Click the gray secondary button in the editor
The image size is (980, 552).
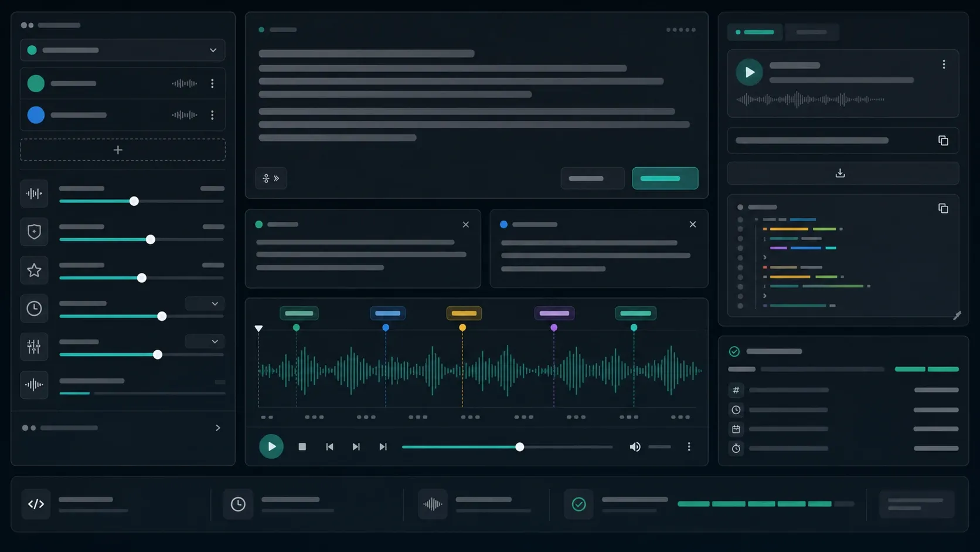593,178
